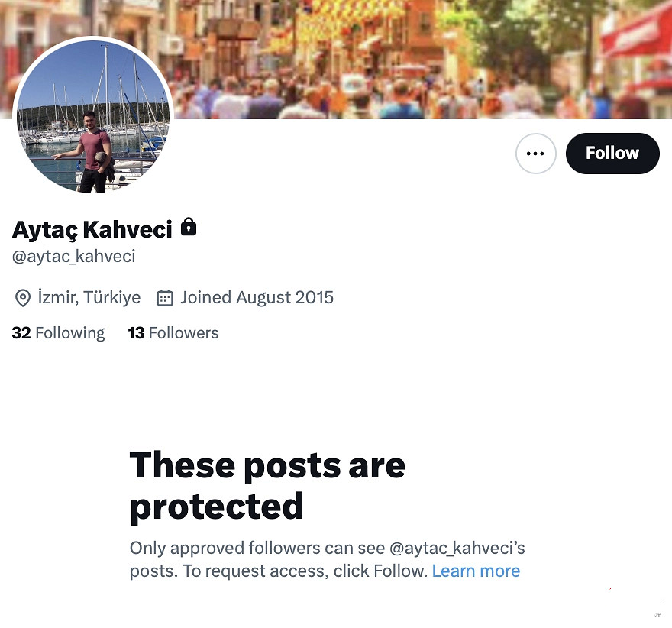
Task: Click the 'These posts are protected' heading
Action: pyautogui.click(x=267, y=485)
